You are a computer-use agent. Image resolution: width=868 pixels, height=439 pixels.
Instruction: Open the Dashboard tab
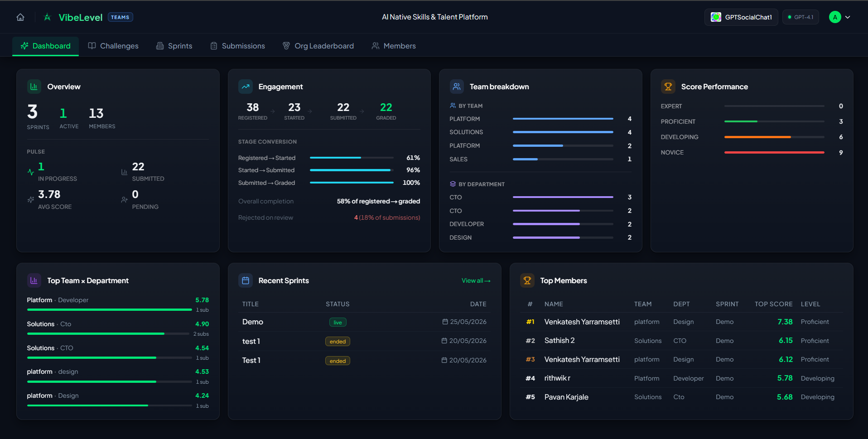click(x=45, y=46)
